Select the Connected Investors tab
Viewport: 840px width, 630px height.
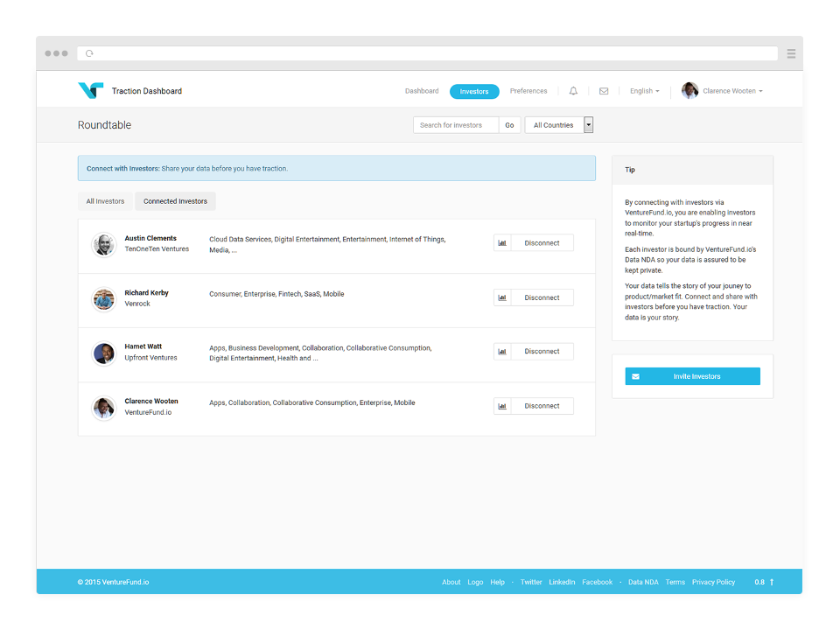coord(175,200)
